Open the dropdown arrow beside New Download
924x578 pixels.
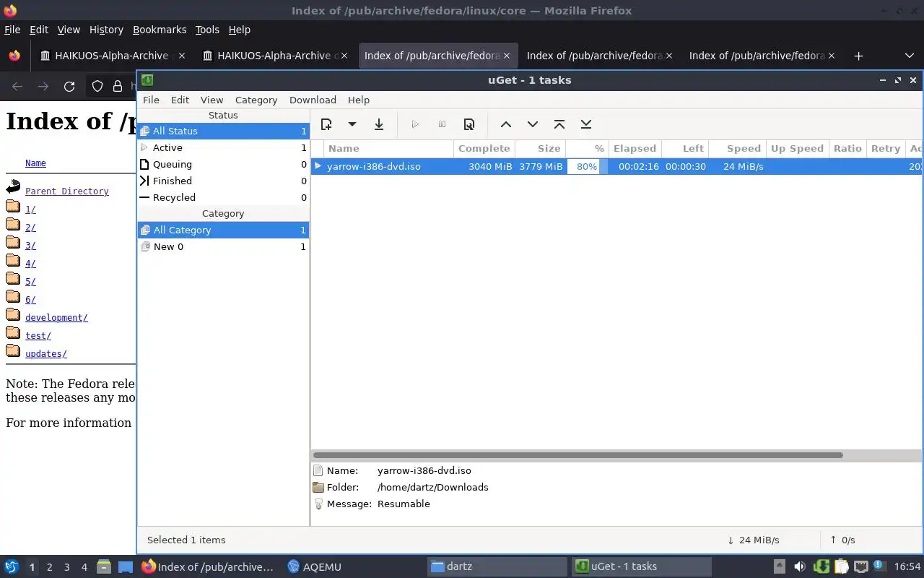pyautogui.click(x=352, y=124)
